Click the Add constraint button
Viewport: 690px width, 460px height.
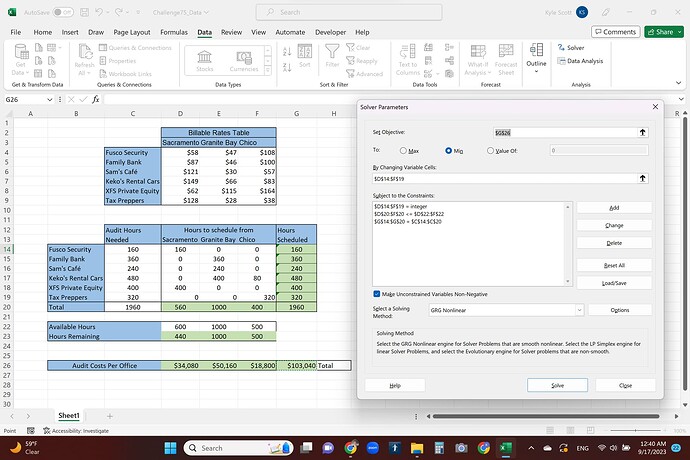(614, 208)
